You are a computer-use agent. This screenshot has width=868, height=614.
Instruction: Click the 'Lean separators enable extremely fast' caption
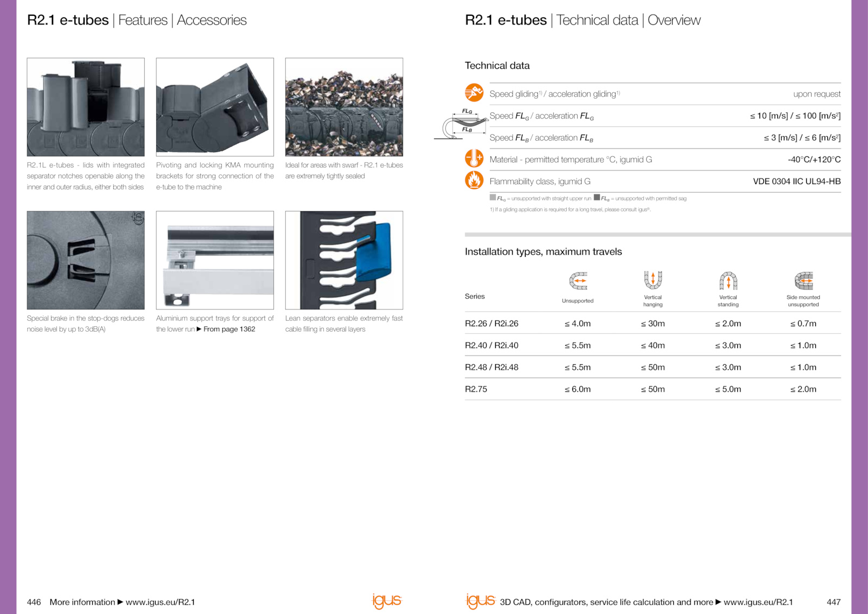point(344,324)
